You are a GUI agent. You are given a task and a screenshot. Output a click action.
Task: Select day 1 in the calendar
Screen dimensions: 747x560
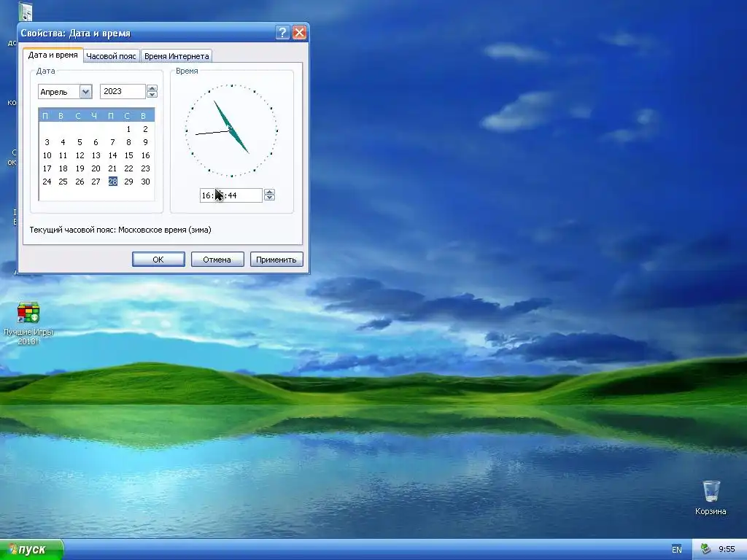(128, 129)
